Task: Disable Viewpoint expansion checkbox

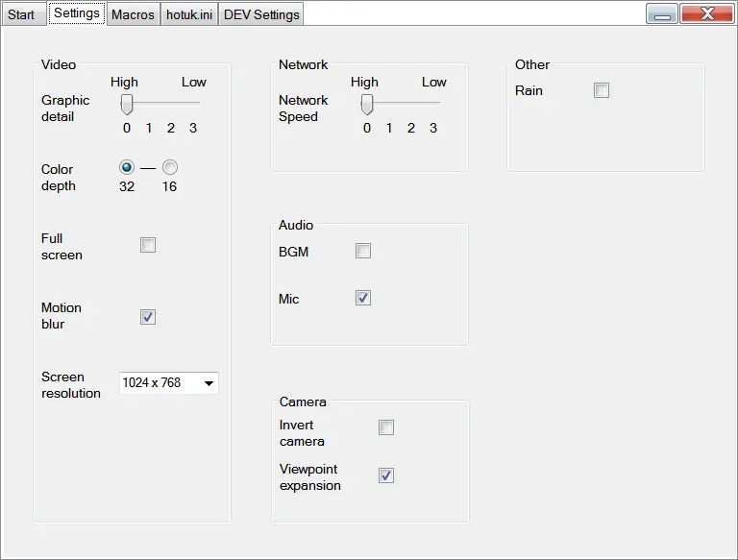Action: [386, 475]
